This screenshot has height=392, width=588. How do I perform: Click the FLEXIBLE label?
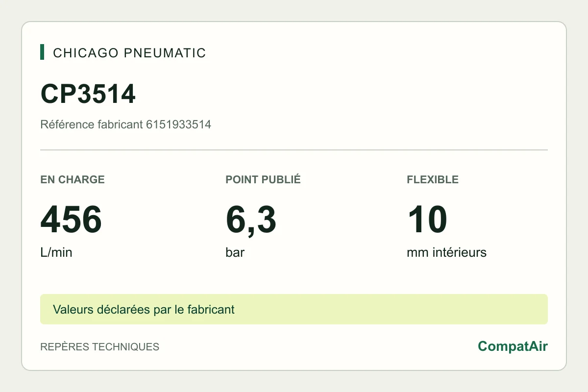click(x=433, y=179)
